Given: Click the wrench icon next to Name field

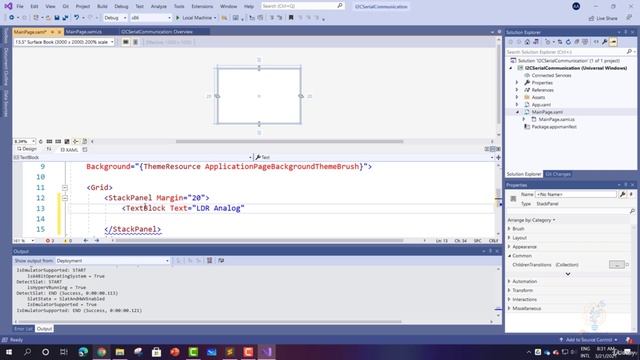Looking at the screenshot, I should 622,195.
